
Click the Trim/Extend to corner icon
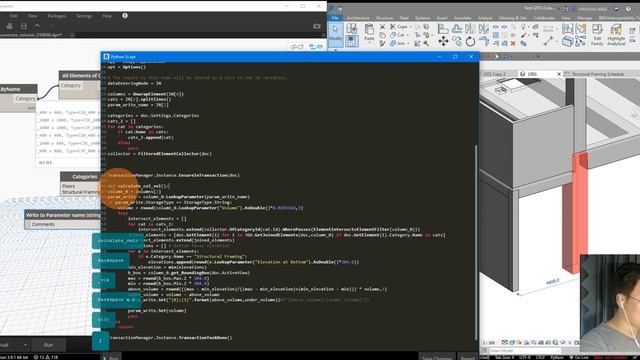pyautogui.click(x=484, y=41)
